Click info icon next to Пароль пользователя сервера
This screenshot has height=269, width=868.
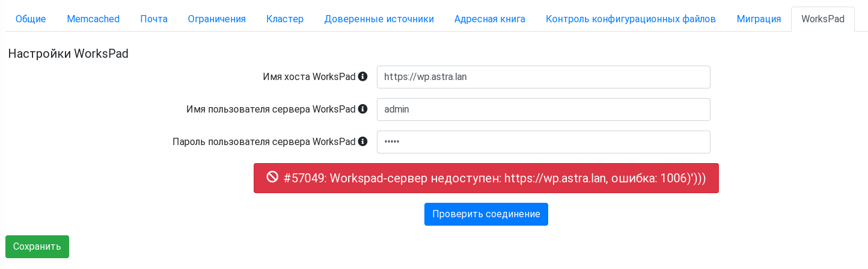click(x=362, y=142)
